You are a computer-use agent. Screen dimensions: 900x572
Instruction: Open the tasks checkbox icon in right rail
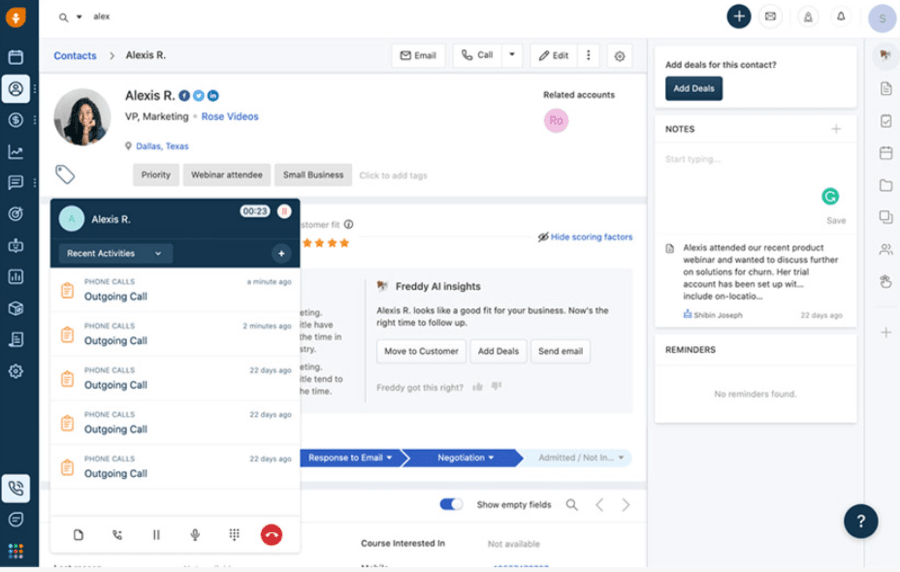pos(886,120)
